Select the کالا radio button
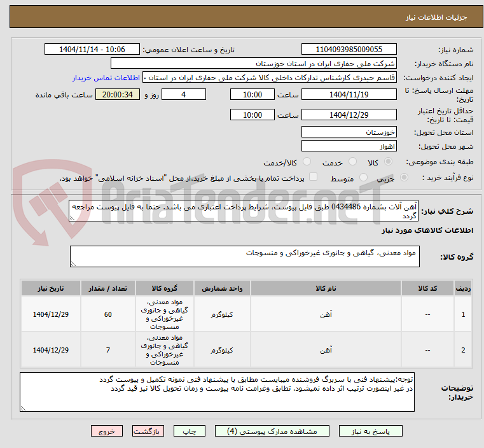484x448 pixels. point(388,161)
